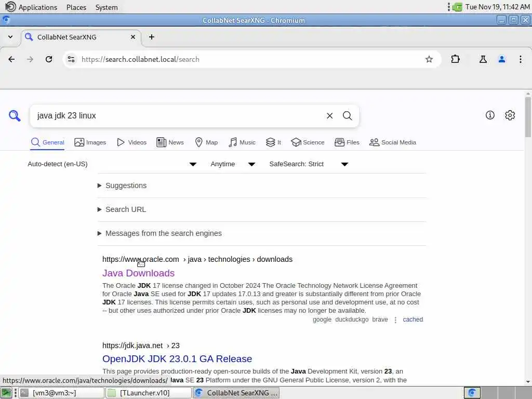Close the CollabNet SearXNG tab

(x=133, y=37)
